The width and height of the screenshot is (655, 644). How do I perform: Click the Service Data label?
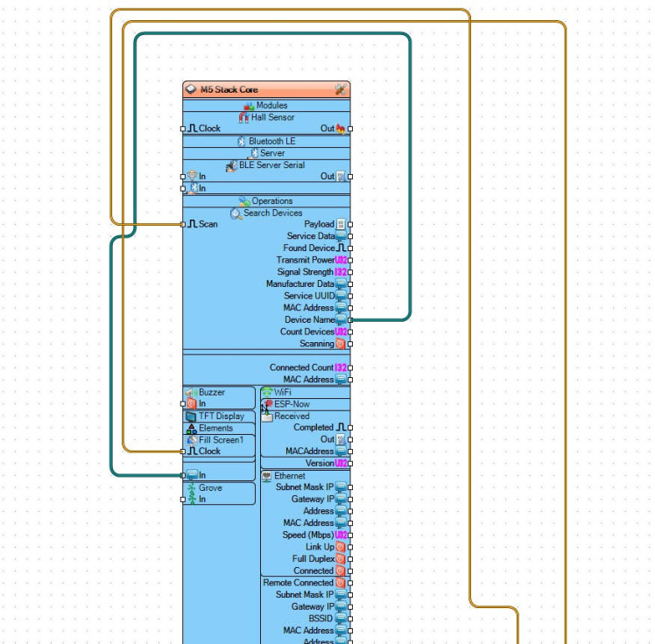click(x=311, y=236)
